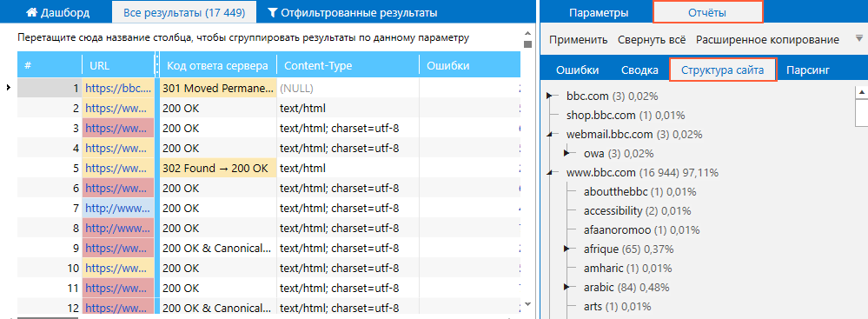
Task: Click the results table vertical scrollbar down arrow
Action: pos(527,303)
